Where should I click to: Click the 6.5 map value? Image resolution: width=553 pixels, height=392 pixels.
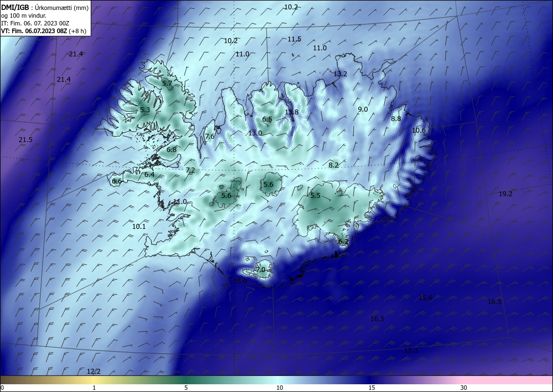267,119
